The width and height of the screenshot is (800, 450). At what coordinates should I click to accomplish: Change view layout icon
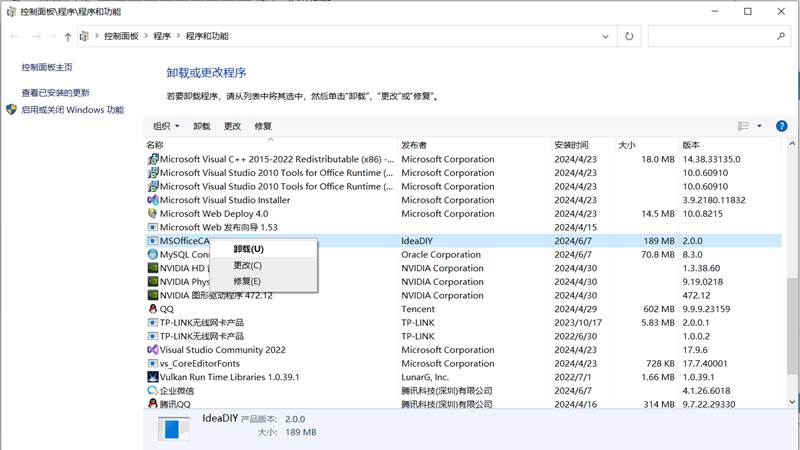[x=743, y=126]
